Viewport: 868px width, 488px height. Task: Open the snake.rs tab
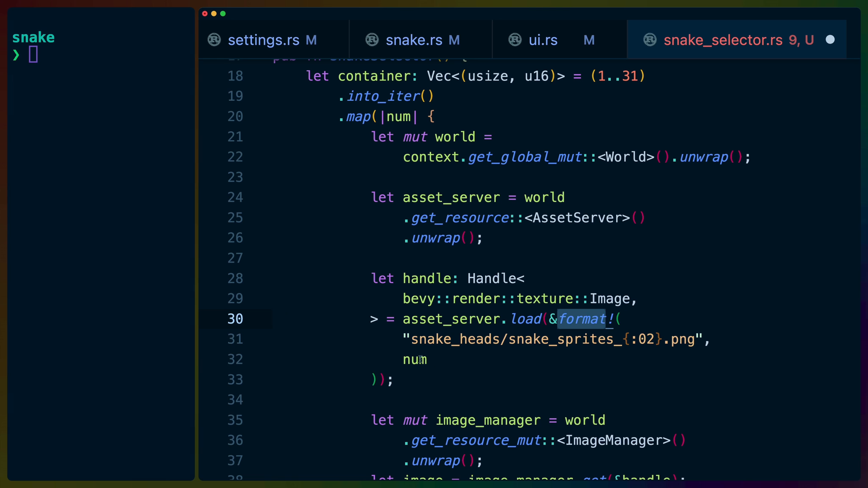click(414, 40)
